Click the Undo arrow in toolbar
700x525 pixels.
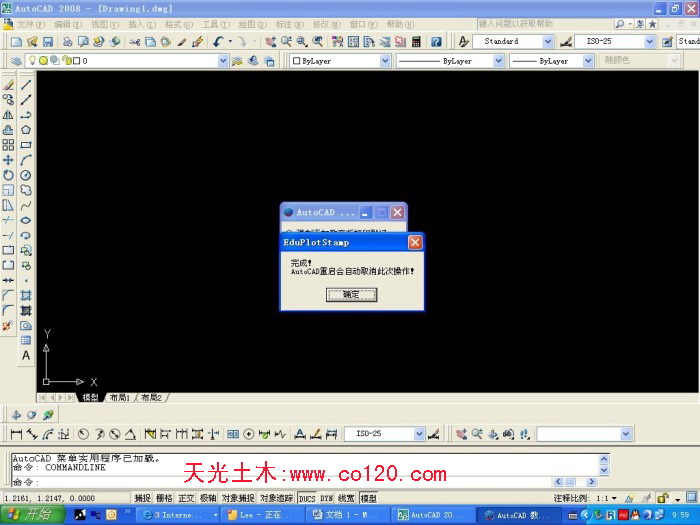coord(217,42)
